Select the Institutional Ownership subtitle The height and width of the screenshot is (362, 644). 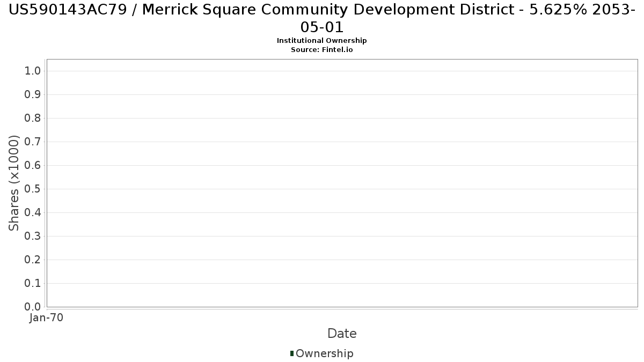point(321,41)
